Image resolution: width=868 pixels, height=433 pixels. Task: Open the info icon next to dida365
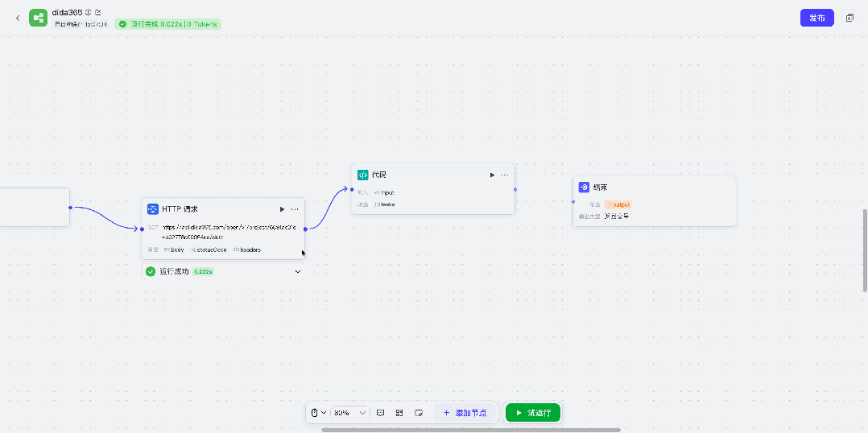(88, 12)
